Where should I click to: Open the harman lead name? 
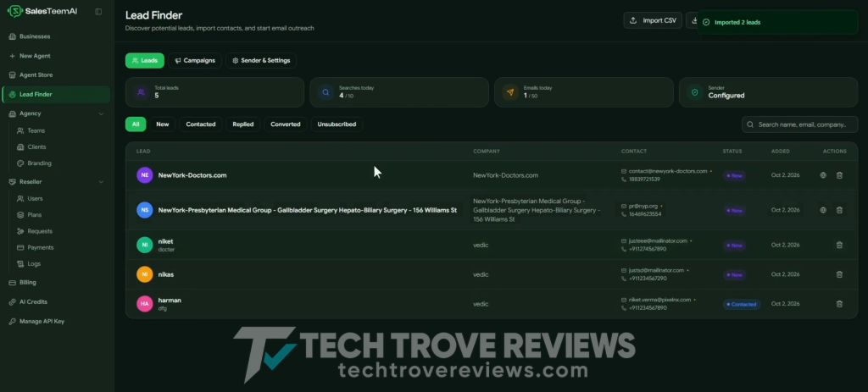pyautogui.click(x=170, y=301)
